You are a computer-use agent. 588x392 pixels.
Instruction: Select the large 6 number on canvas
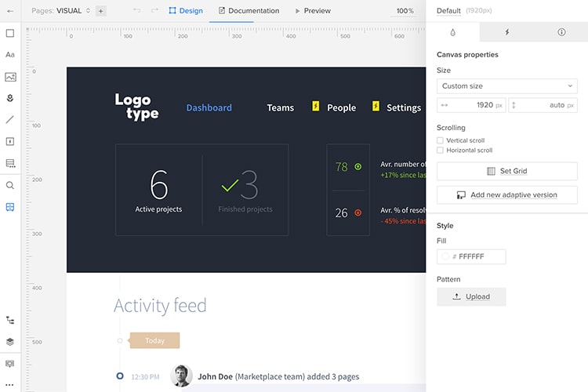[159, 184]
